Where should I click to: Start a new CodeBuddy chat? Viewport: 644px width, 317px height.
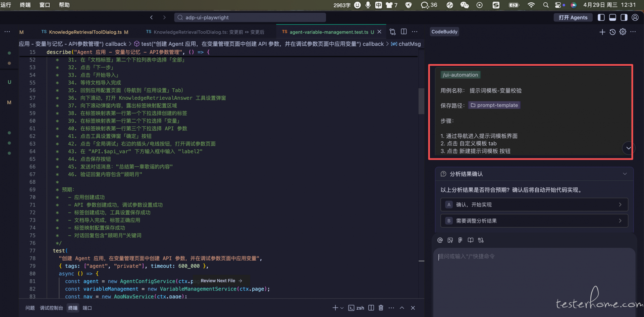tap(602, 32)
